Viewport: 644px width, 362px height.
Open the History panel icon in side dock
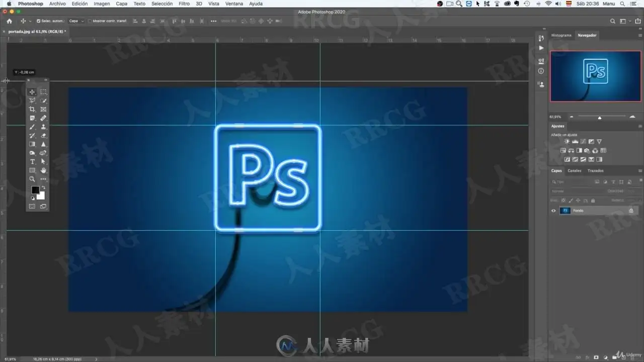[541, 38]
